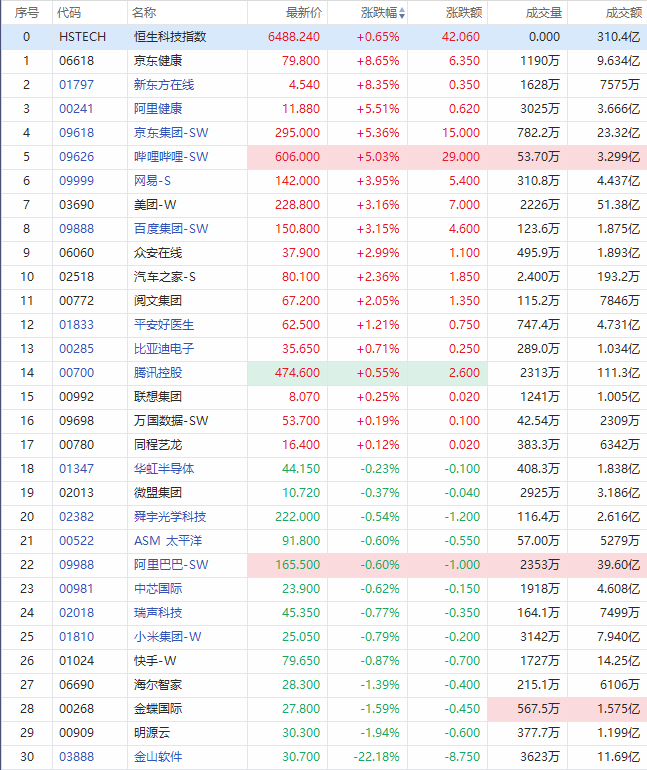Screen dimensions: 647x770
Task: Click the 代码 column header
Action: 69,13
